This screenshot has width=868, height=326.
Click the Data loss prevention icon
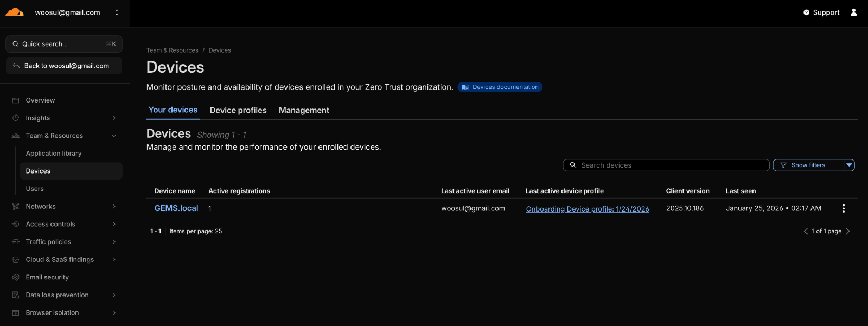click(16, 295)
